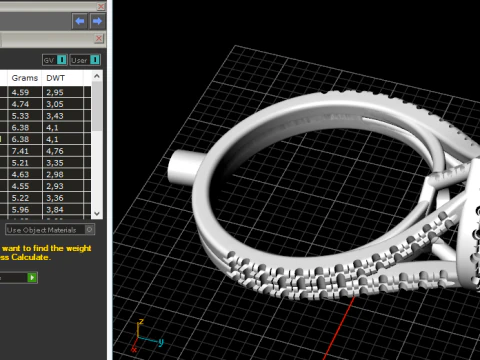This screenshot has width=480, height=360.
Task: Select the row with 4.59 grams
Action: [45, 92]
